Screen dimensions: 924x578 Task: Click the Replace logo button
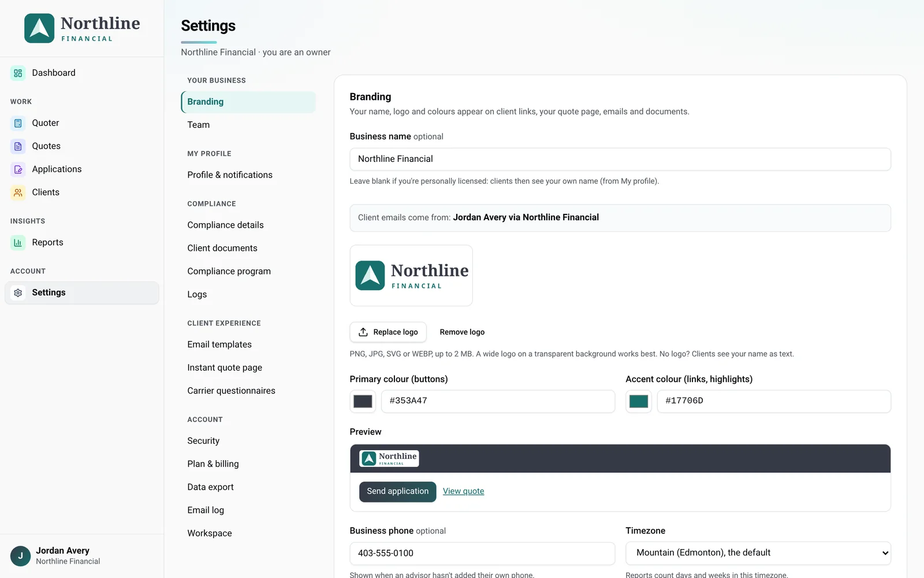(x=388, y=332)
